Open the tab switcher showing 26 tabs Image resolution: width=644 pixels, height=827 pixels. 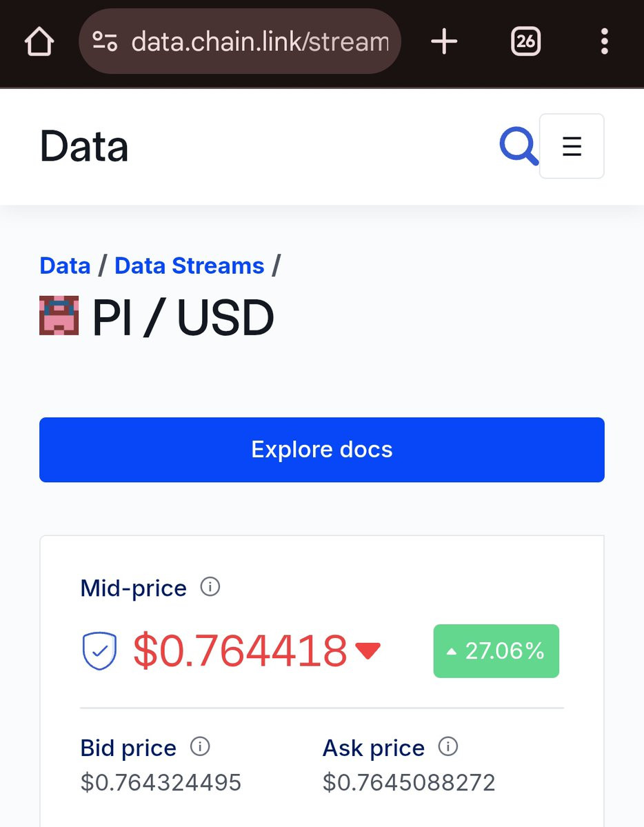[525, 41]
